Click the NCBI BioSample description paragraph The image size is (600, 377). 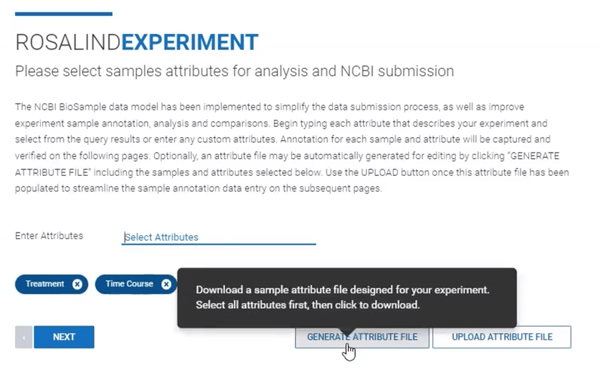pyautogui.click(x=292, y=148)
